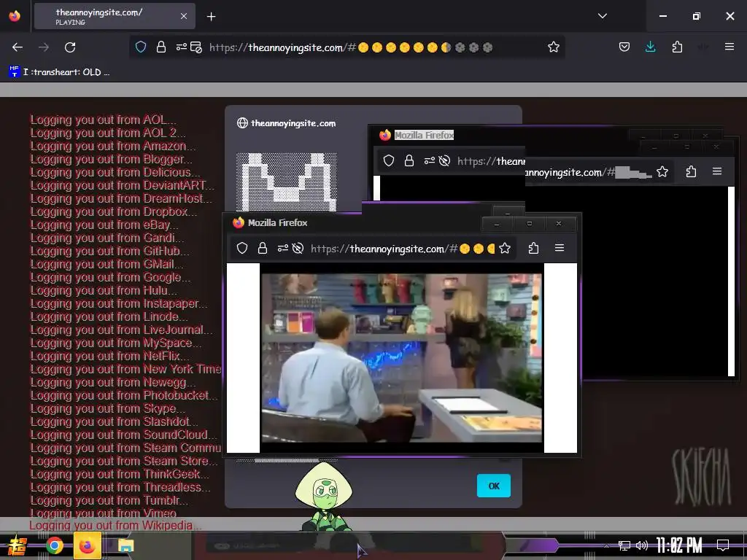Open 'I :transheart: OLD' bookmark
The image size is (747, 560).
[x=60, y=72]
